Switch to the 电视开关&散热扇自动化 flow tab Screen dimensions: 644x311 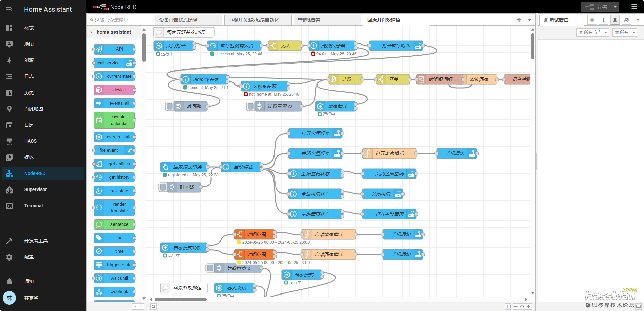click(x=258, y=20)
